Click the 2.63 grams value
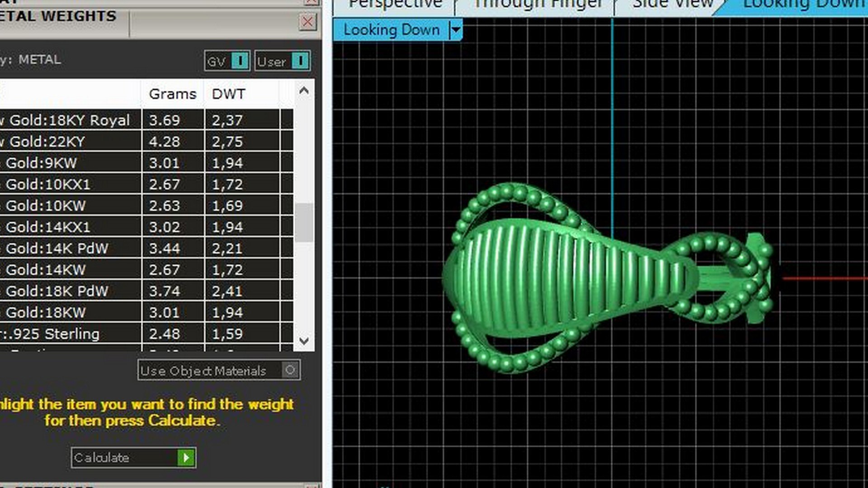Screen dimensions: 868x488 [x=165, y=206]
